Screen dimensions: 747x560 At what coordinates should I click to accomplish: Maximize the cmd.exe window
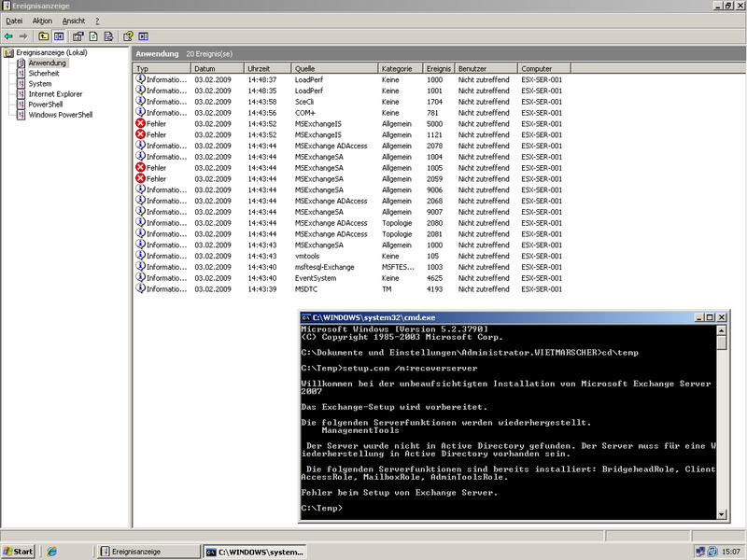click(x=710, y=317)
